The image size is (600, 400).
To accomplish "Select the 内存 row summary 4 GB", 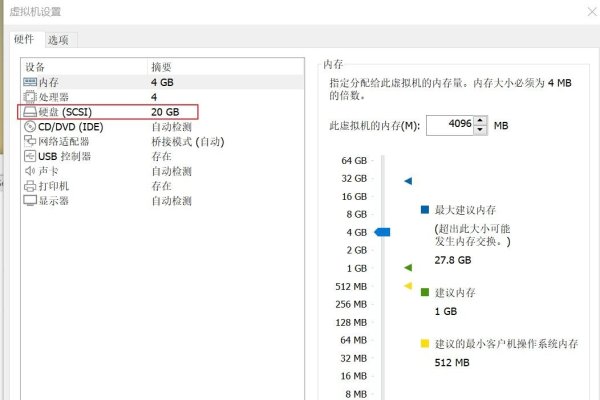I will click(162, 82).
